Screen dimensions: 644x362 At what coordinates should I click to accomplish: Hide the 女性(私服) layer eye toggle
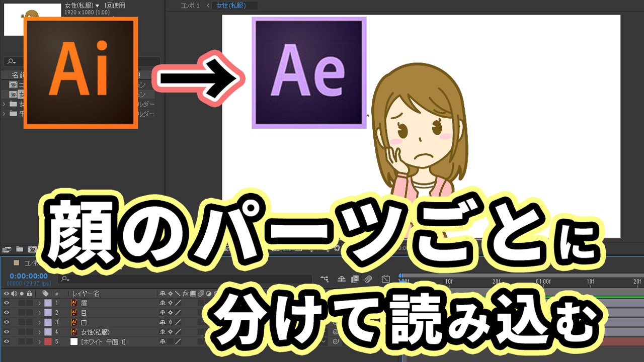click(7, 332)
